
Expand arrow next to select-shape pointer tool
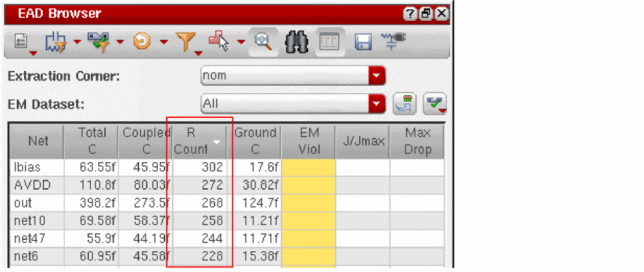[241, 42]
